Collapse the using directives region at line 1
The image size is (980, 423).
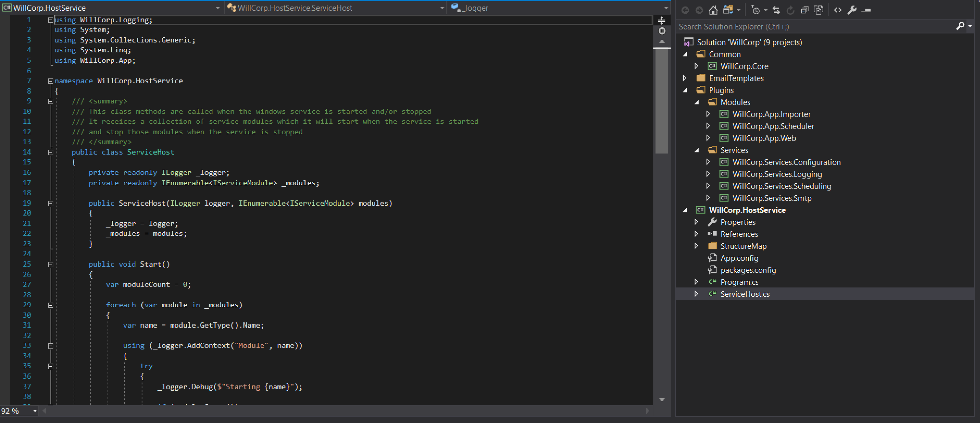51,20
